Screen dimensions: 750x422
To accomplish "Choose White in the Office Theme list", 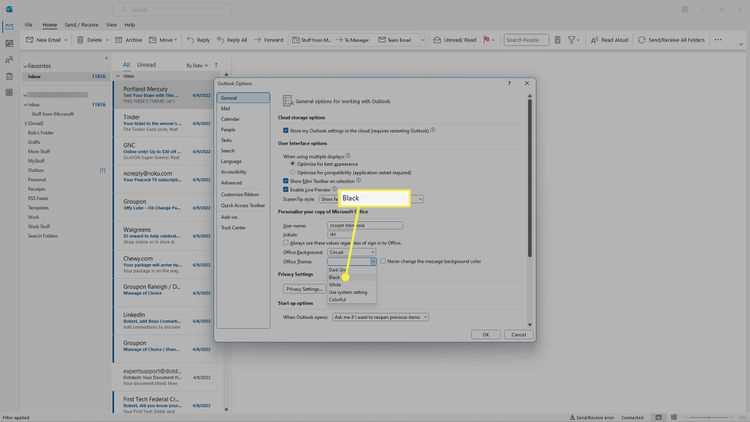I will 352,285.
